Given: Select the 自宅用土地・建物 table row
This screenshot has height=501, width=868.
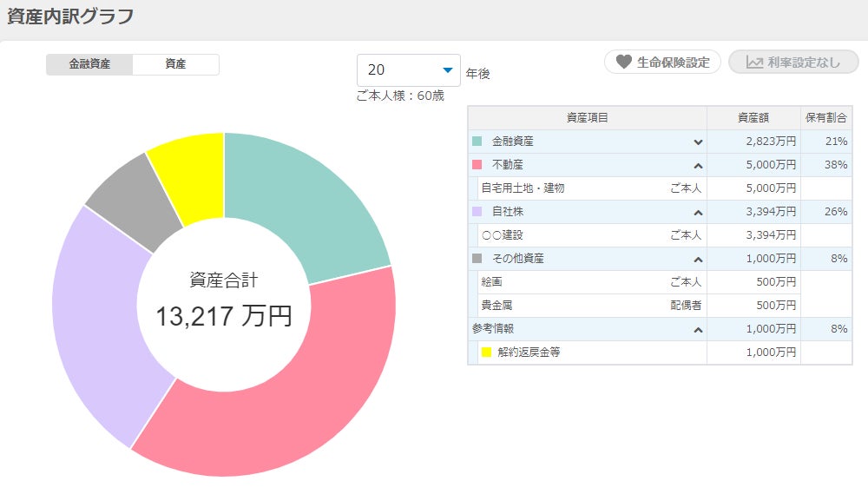Looking at the screenshot, I should pos(590,188).
